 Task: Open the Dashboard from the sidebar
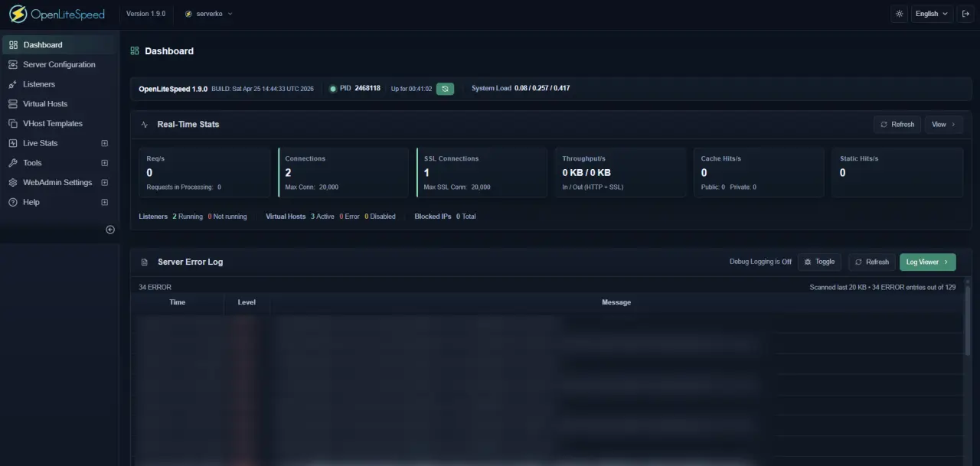(x=44, y=44)
